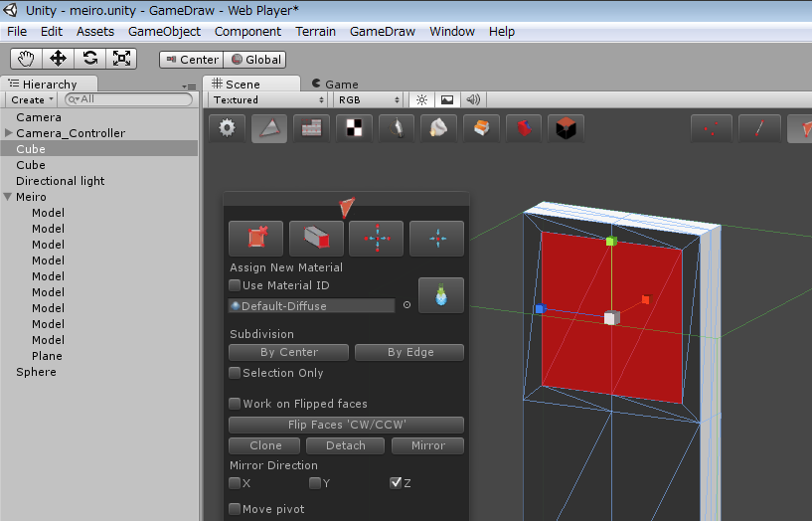Open the Create dropdown in Hierarchy
Screen dimensions: 812x521
tap(32, 99)
